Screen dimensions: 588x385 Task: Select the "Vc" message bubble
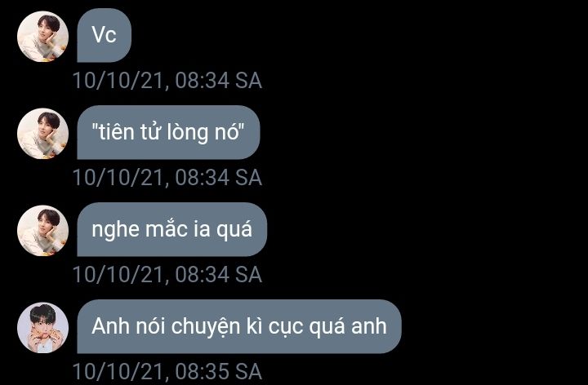click(x=105, y=35)
